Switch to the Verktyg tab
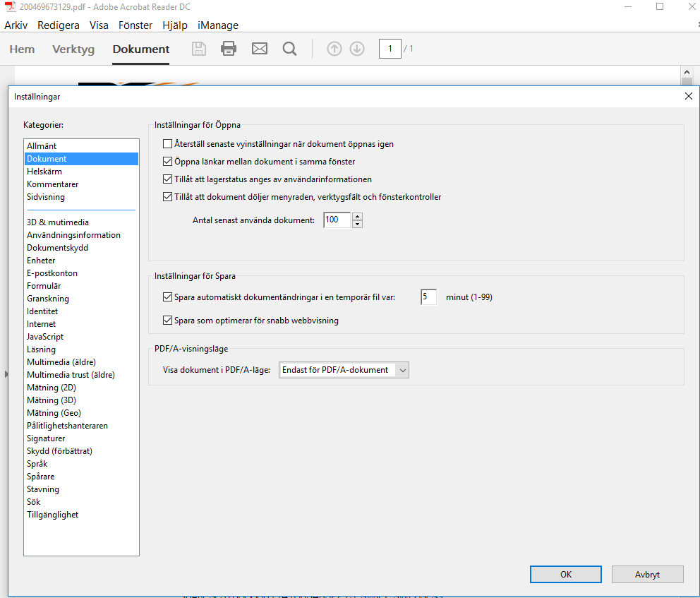 pos(73,49)
